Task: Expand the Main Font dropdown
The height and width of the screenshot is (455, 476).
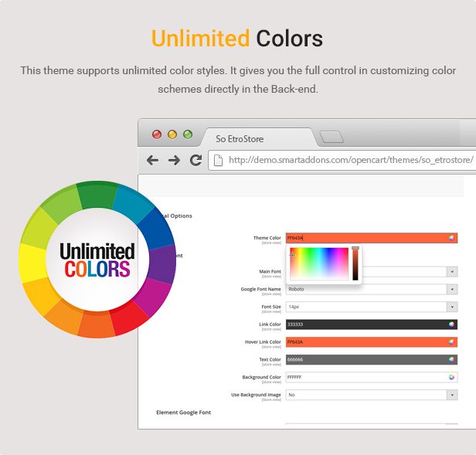Action: coord(451,272)
